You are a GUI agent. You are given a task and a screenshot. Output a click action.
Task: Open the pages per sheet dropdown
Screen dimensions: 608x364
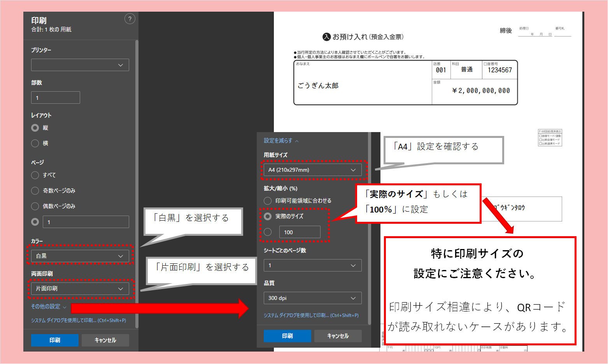pos(312,265)
